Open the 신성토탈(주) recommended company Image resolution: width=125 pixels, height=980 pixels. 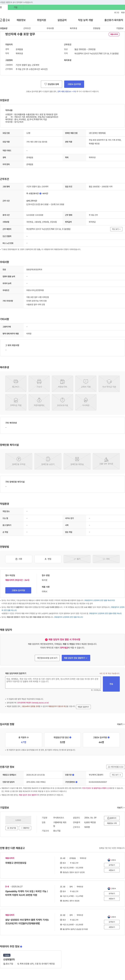(9, 960)
